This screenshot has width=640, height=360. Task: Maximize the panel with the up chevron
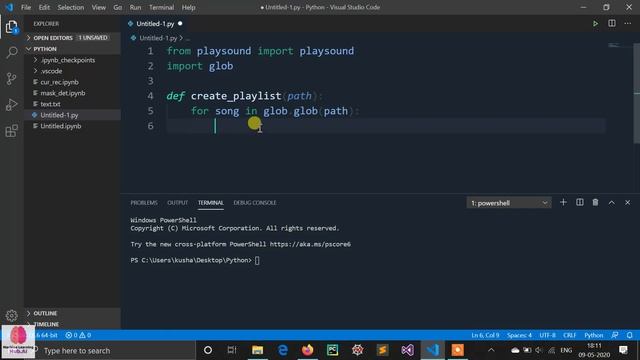point(611,202)
